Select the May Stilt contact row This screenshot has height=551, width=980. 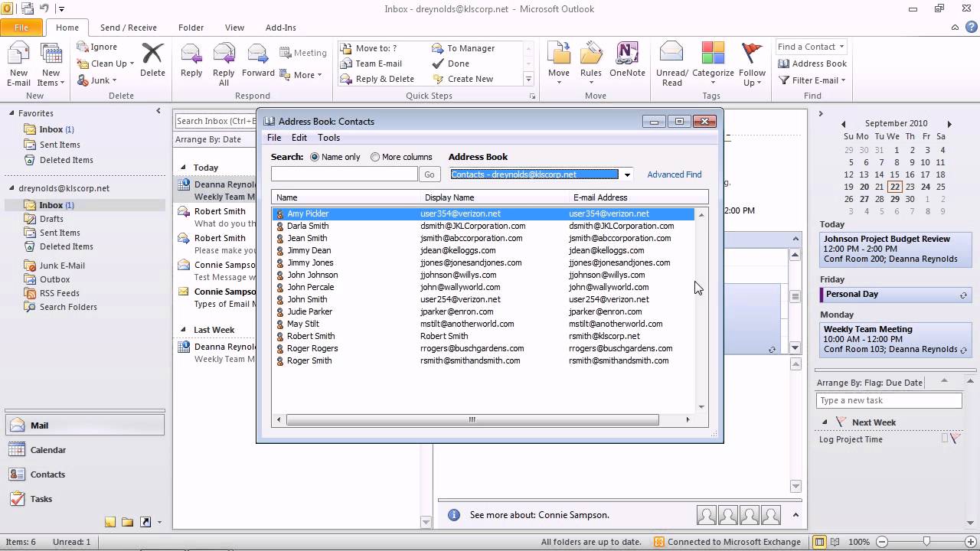click(483, 324)
